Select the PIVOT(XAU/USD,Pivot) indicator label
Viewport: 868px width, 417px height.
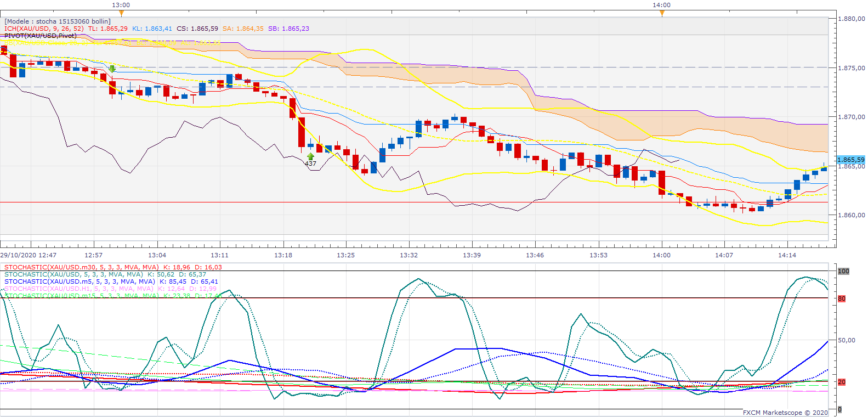pos(41,36)
